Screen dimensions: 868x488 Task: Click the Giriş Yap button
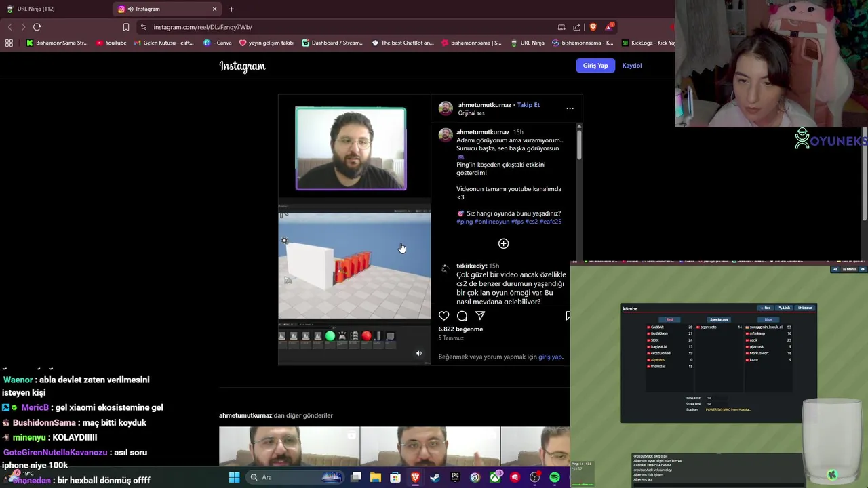tap(595, 66)
